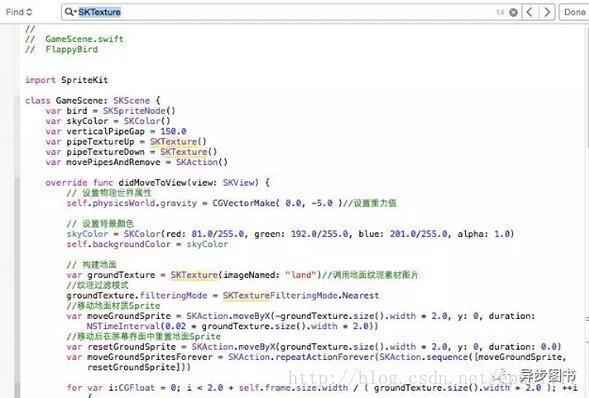Click the Done button in find bar
This screenshot has width=589, height=398.
pos(575,12)
